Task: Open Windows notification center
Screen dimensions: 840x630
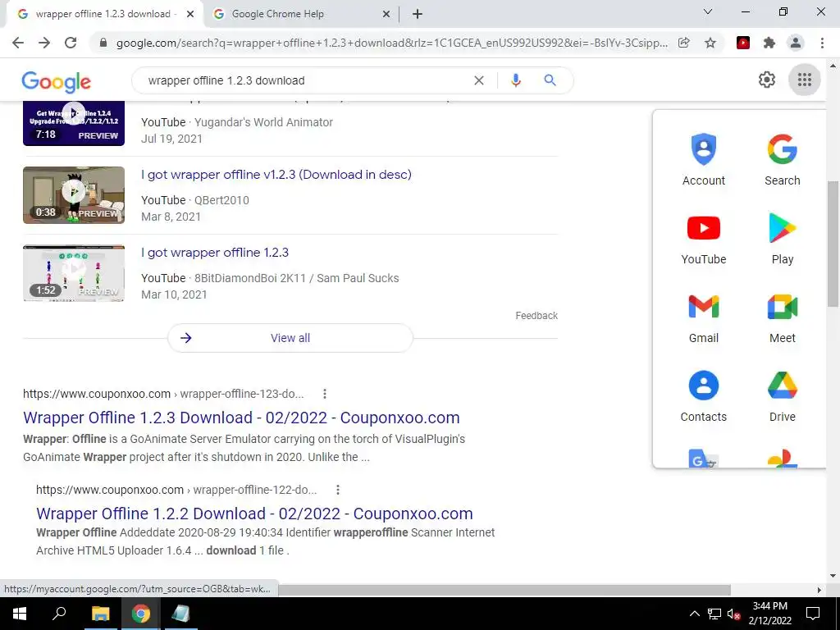Action: pyautogui.click(x=813, y=614)
